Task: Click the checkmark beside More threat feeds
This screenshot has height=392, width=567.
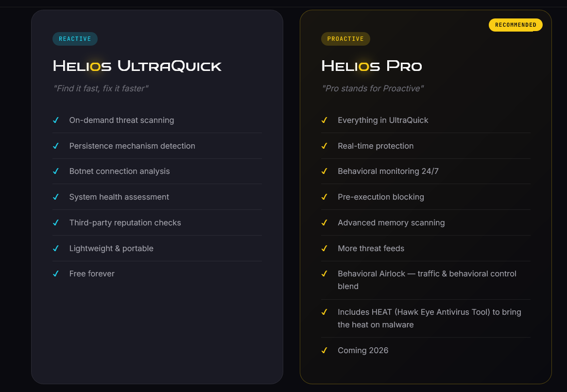Action: point(325,248)
